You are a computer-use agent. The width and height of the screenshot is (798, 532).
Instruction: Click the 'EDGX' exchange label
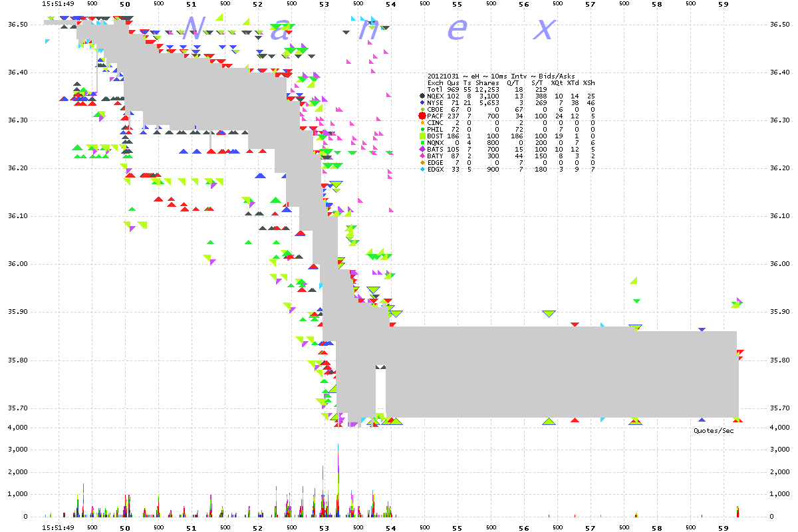(x=435, y=170)
